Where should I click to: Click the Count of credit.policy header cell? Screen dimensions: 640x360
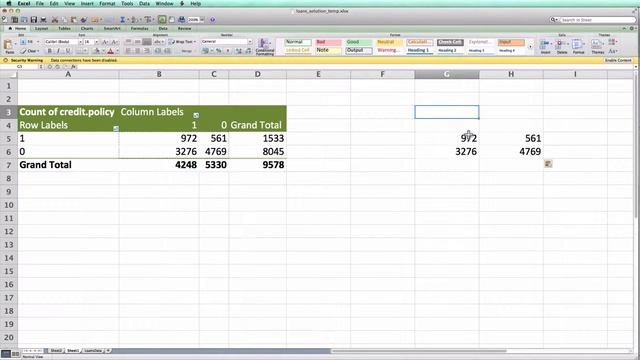pos(68,112)
